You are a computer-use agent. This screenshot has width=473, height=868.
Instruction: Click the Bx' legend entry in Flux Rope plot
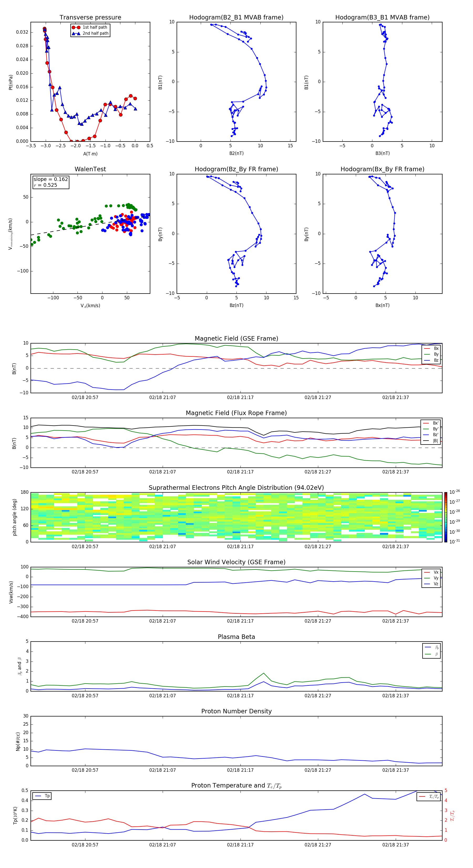pyautogui.click(x=431, y=423)
